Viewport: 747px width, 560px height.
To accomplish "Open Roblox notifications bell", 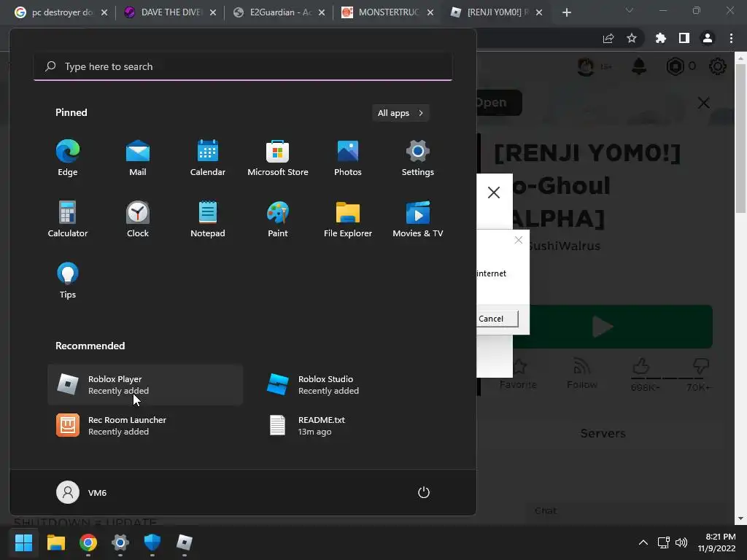I will click(x=639, y=66).
